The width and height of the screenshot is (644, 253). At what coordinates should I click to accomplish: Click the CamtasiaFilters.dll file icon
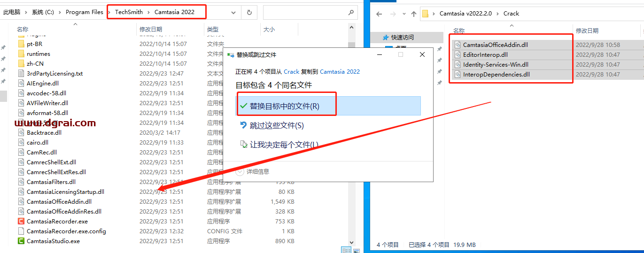pyautogui.click(x=21, y=182)
